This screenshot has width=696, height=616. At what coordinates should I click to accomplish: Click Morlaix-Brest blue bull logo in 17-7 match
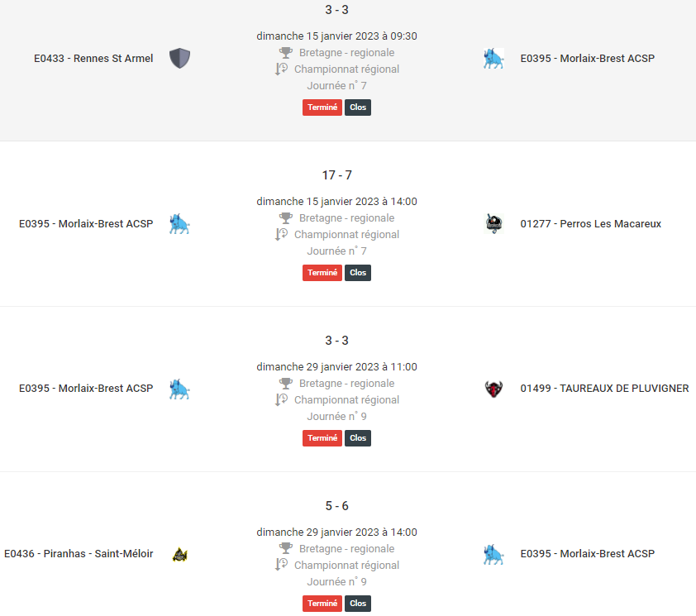click(x=179, y=224)
